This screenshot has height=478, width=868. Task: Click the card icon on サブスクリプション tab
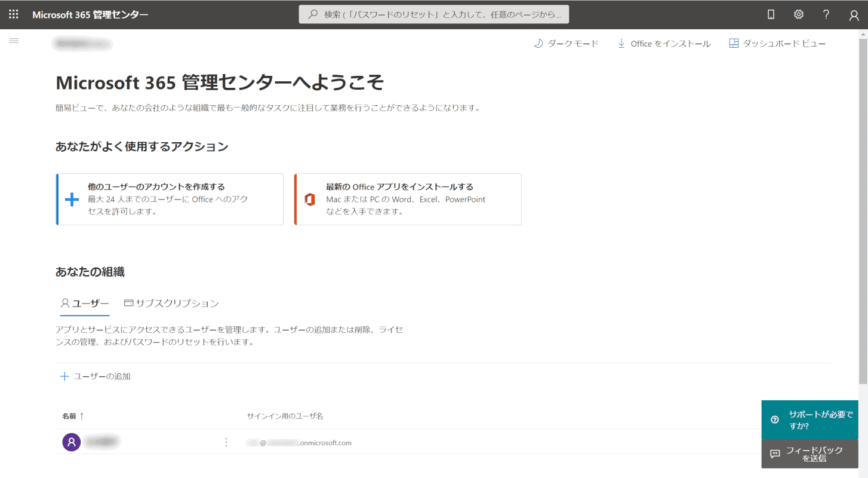(128, 303)
